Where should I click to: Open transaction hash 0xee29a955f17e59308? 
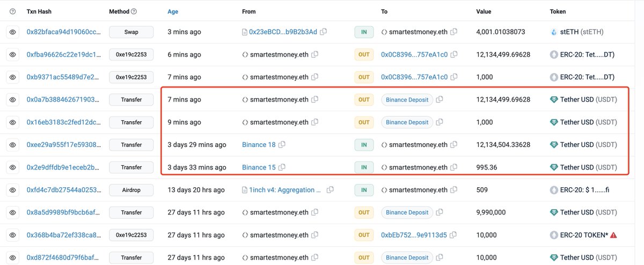click(x=63, y=145)
